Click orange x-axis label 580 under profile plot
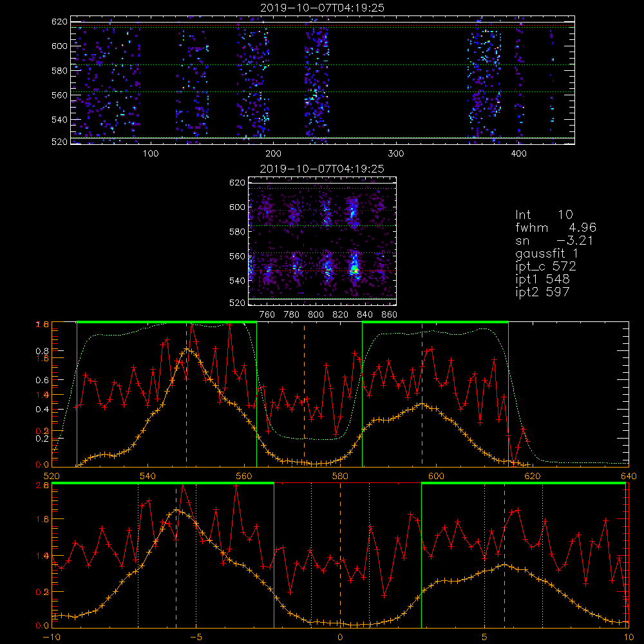This screenshot has width=644, height=644. (x=340, y=476)
